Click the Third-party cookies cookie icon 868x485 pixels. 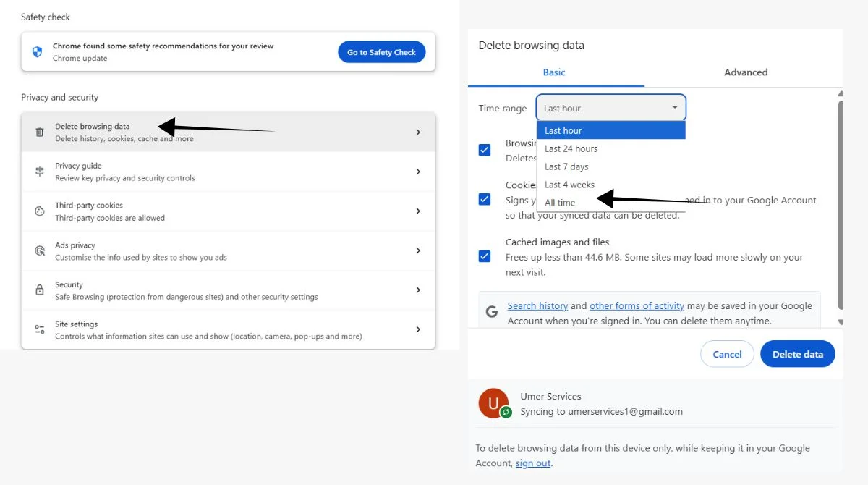coord(40,211)
